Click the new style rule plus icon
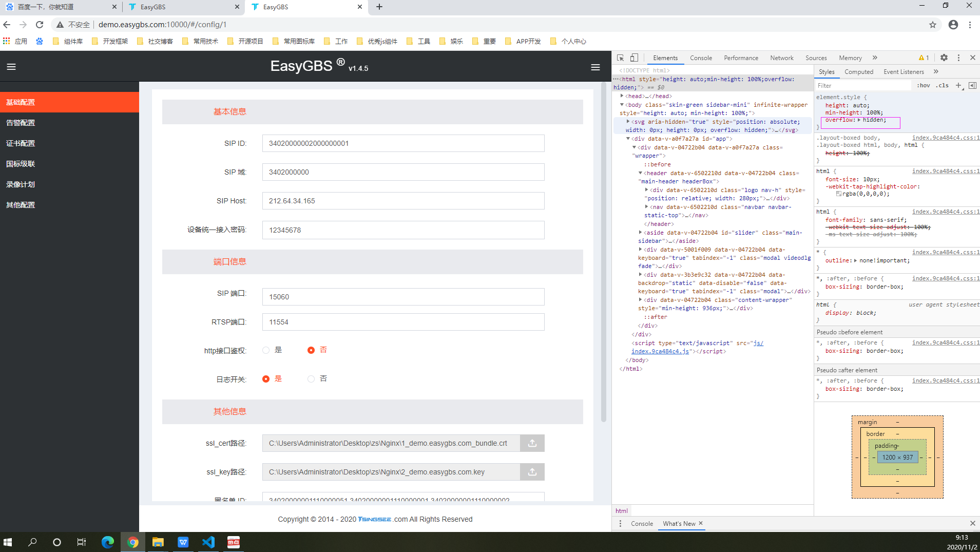Screen dimensions: 980x552 click(958, 85)
